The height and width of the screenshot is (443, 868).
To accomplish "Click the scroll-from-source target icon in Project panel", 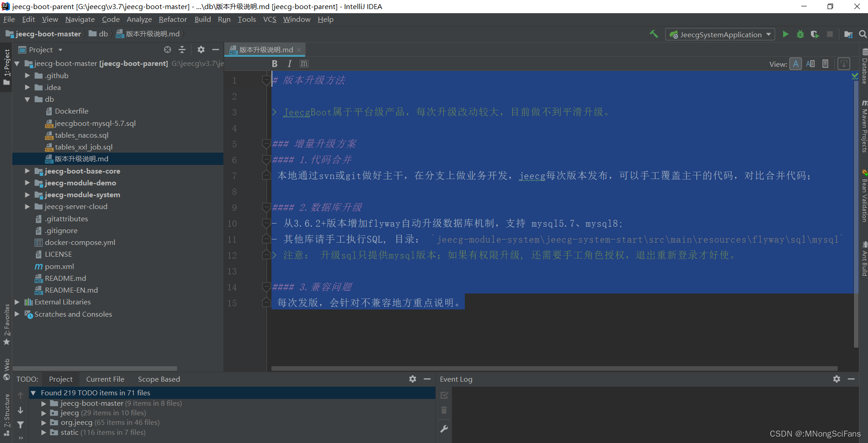I will tap(168, 50).
